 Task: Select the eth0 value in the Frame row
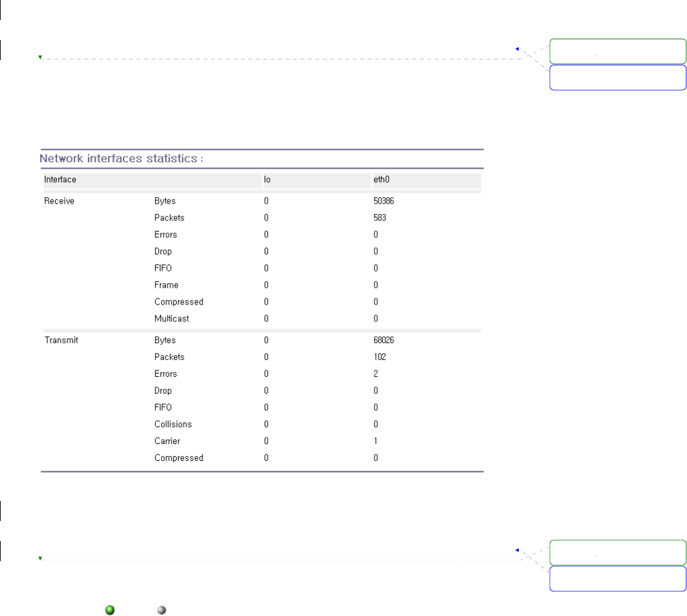[x=376, y=285]
